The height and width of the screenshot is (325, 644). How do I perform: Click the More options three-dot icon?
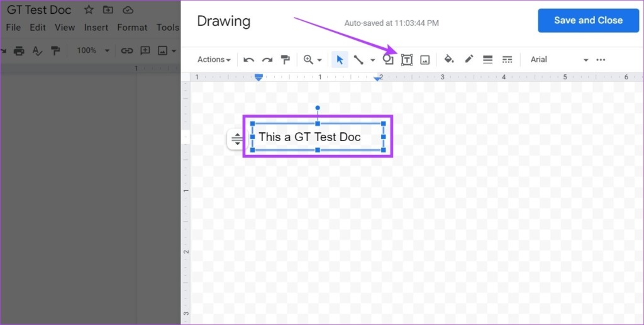click(601, 60)
